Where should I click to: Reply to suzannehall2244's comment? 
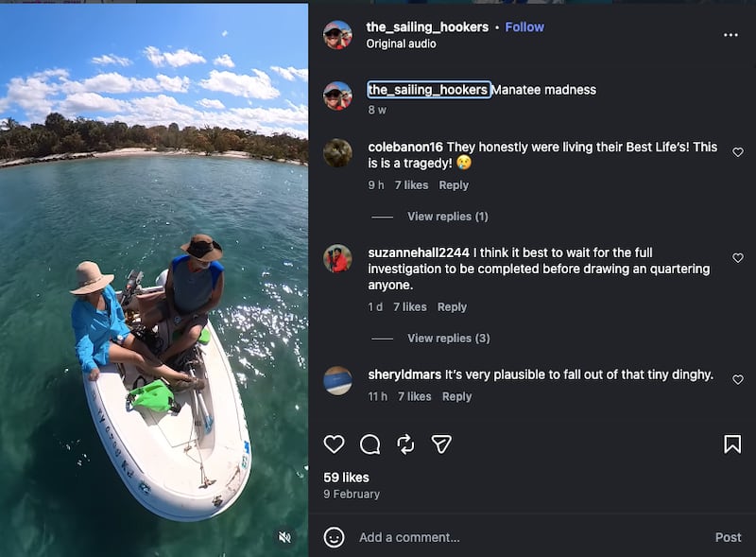tap(452, 306)
